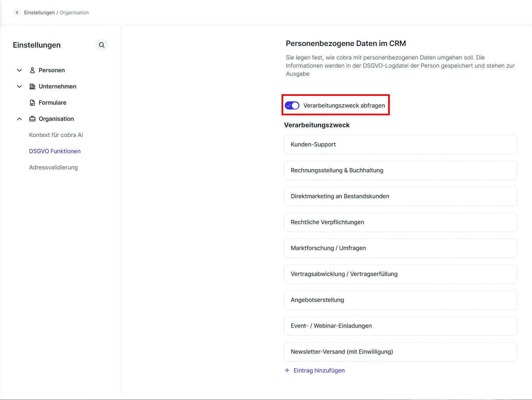Select the Kunden-Support entry
Viewport: 532px width, 400px height.
tap(400, 144)
